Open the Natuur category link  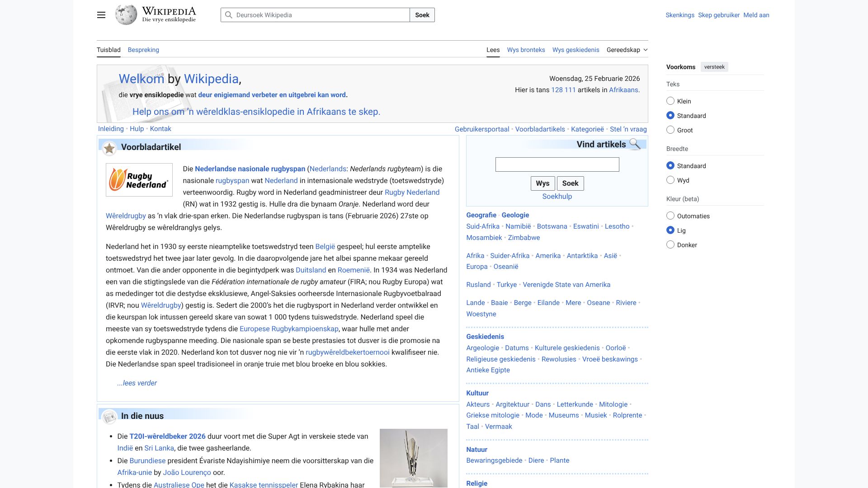click(x=476, y=450)
